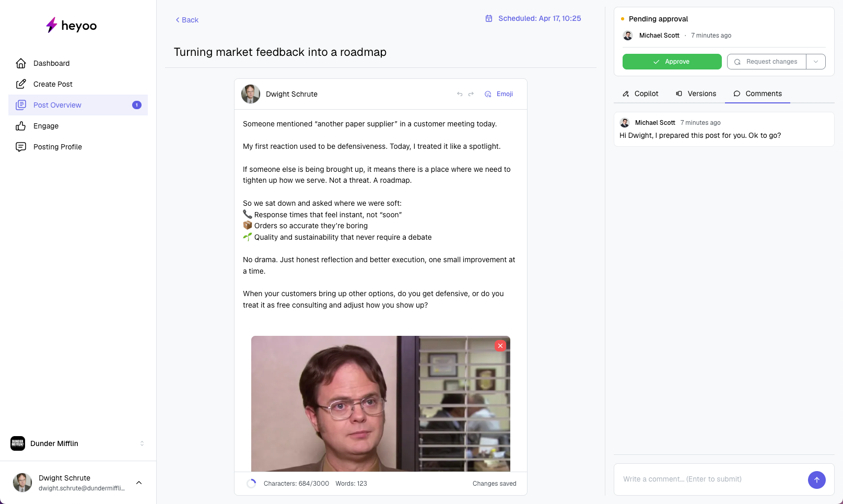This screenshot has height=504, width=843.
Task: Click the scheduled date calendar icon
Action: (489, 18)
